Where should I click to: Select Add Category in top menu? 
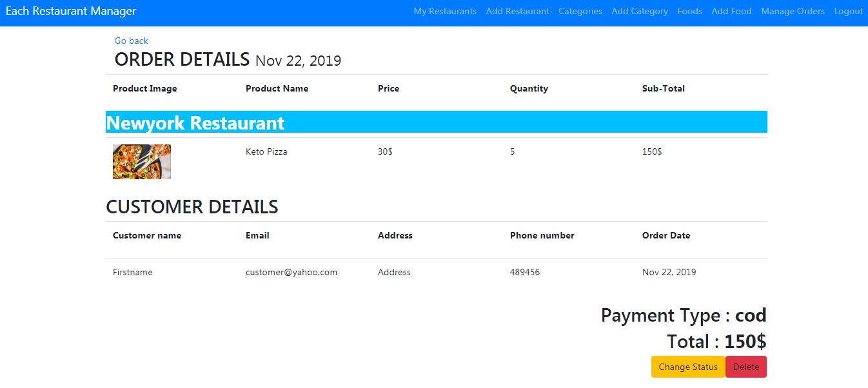point(640,11)
